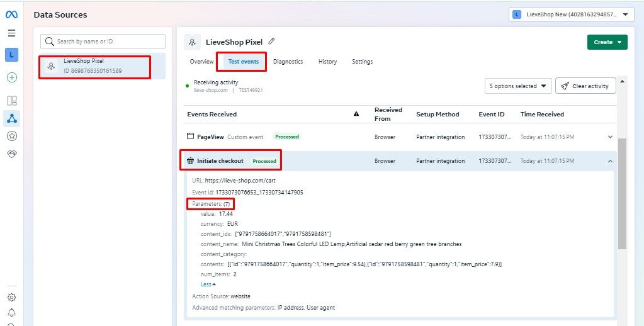This screenshot has height=326, width=644.
Task: Click the handshake partner icon
Action: tap(11, 154)
